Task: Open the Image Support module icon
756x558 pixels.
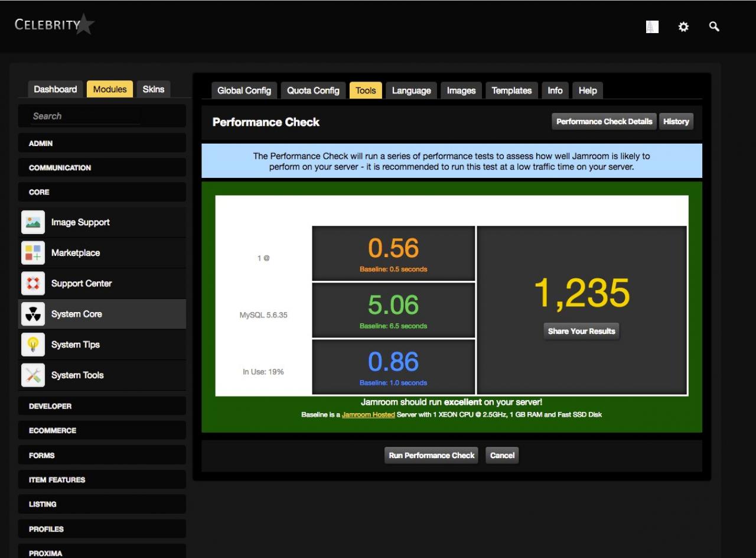Action: pos(33,222)
